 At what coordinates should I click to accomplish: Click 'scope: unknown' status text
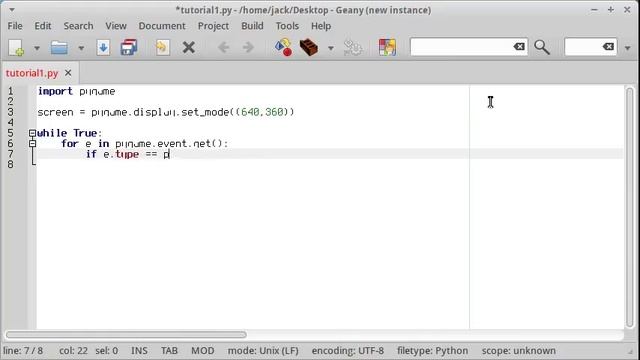pos(518,351)
